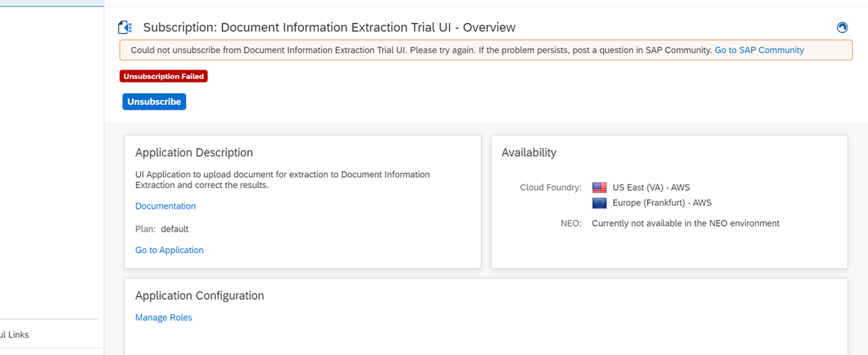Click the blue Unsubscribe button

[x=154, y=102]
